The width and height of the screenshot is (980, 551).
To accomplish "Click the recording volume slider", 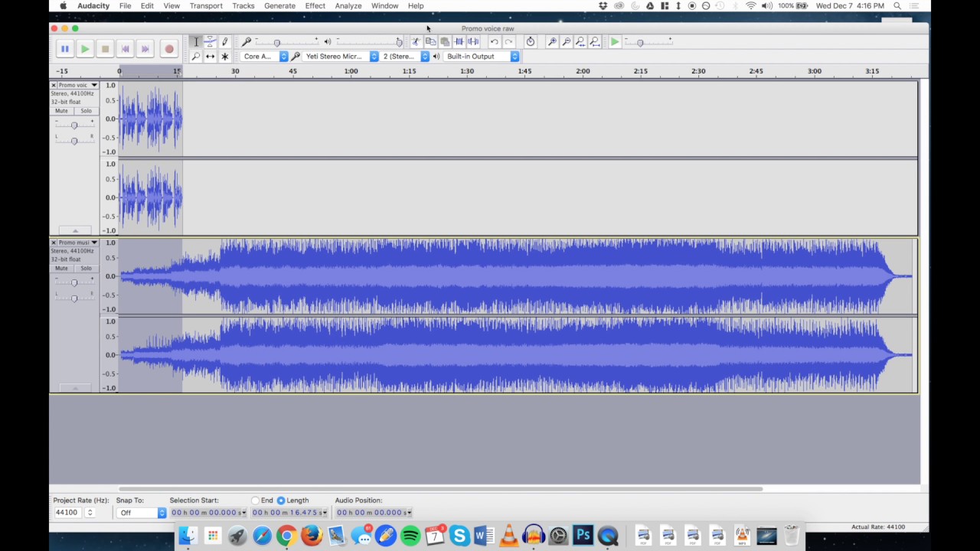I will (286, 41).
